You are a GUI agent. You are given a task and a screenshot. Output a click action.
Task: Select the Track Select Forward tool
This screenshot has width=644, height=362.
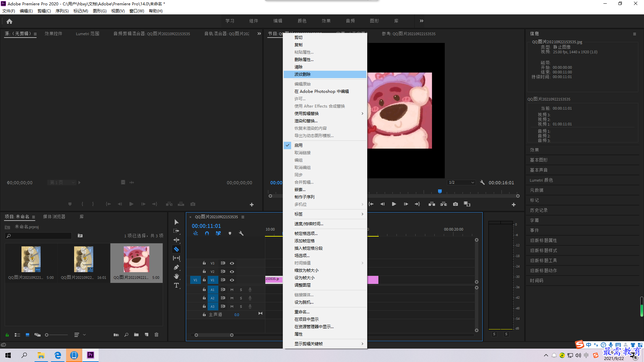click(x=176, y=231)
